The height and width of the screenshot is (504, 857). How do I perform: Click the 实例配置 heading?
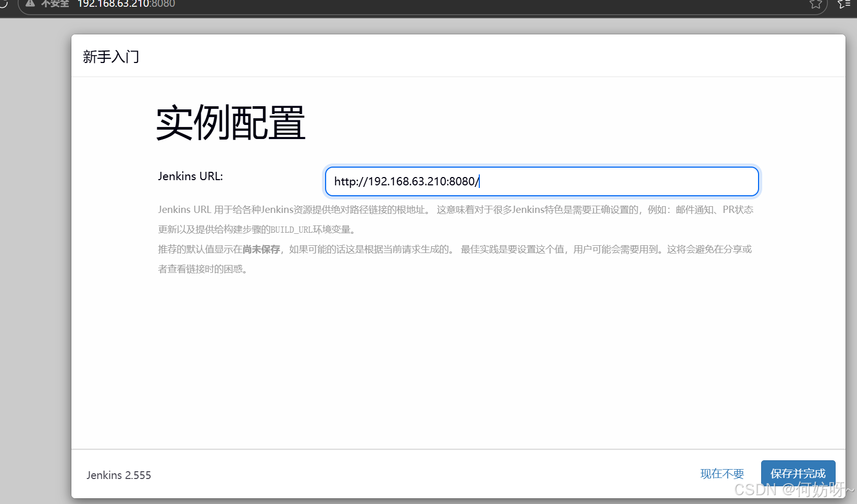[x=231, y=123]
